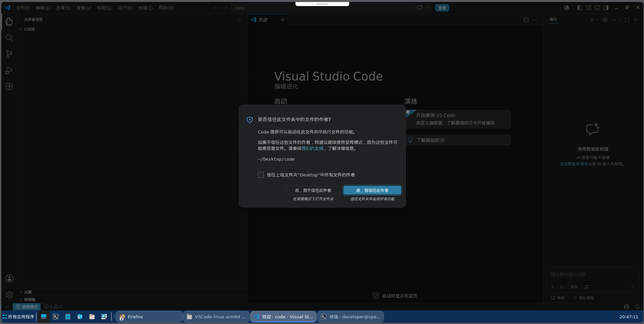Viewport: 644px width, 324px height.
Task: Open the agent sessions icon in title bar
Action: tap(567, 8)
